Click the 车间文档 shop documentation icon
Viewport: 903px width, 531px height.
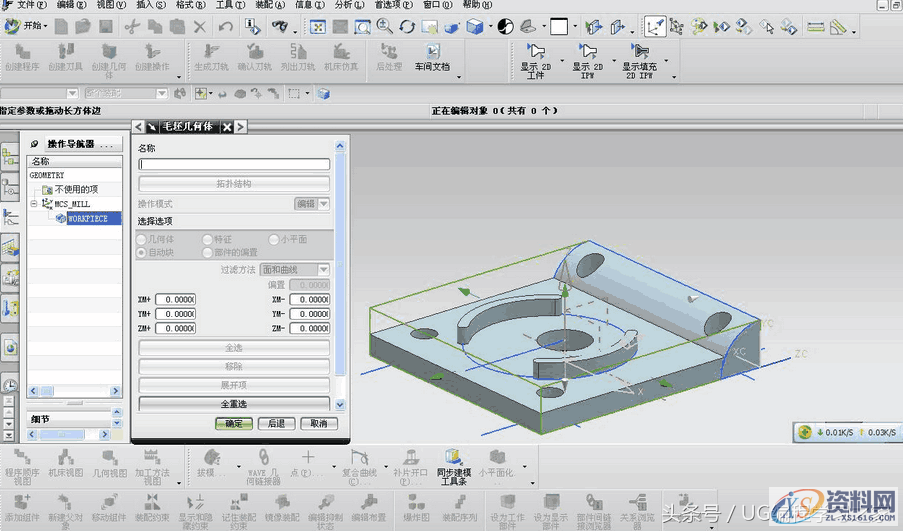point(432,56)
